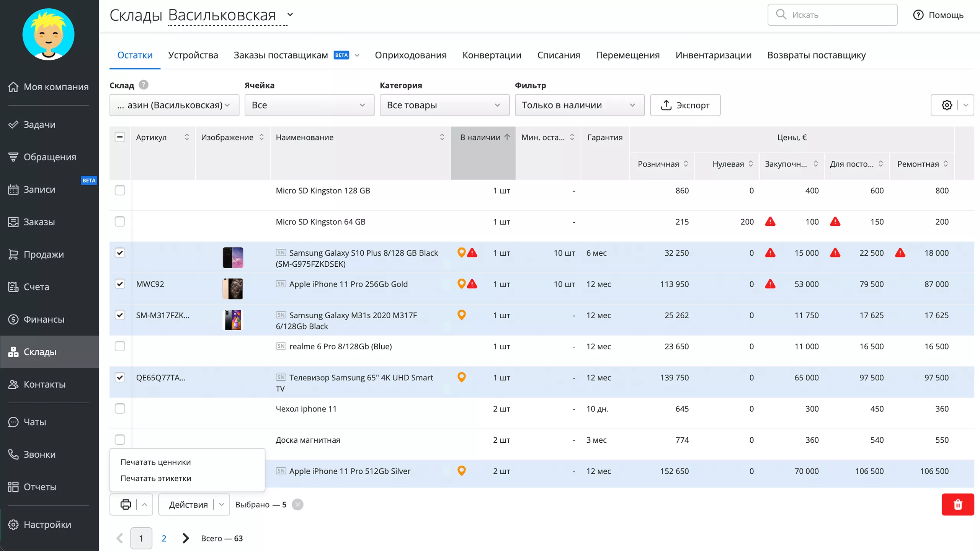Image resolution: width=980 pixels, height=551 pixels.
Task: Click the question mark next to Склад
Action: tap(144, 85)
